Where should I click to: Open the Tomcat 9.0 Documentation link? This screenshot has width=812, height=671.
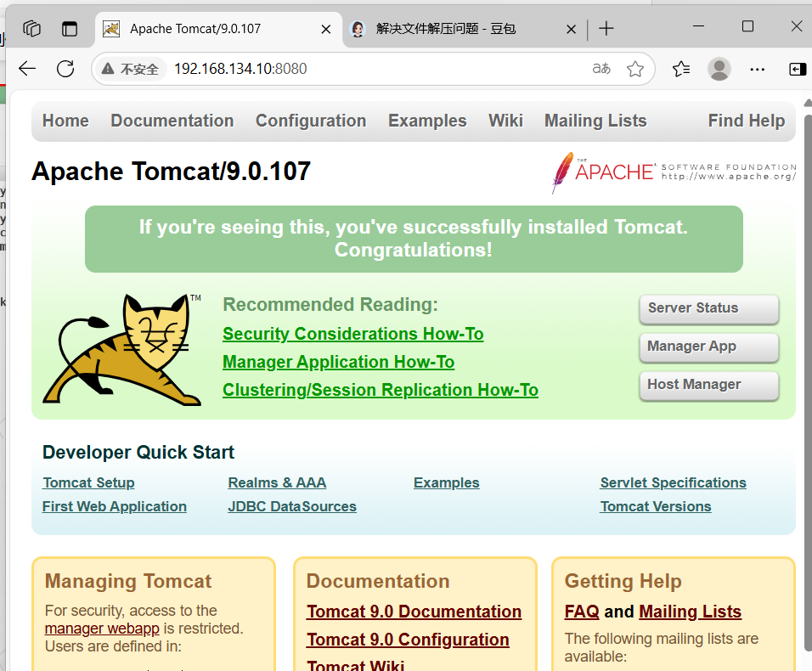tap(414, 612)
